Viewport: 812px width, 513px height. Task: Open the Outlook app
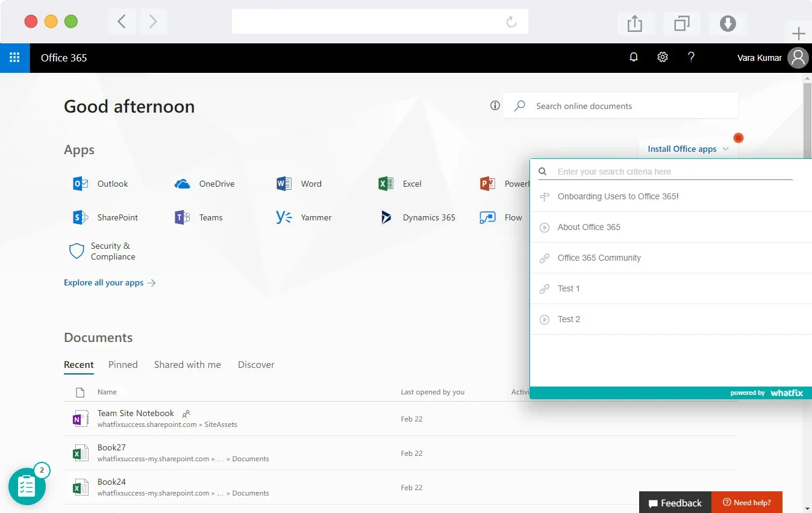(101, 184)
